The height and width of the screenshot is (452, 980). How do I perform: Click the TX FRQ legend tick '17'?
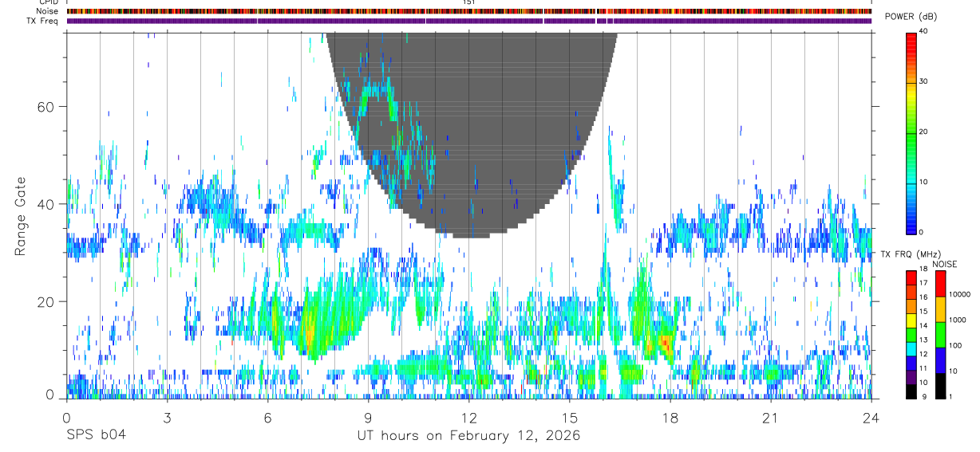point(924,284)
